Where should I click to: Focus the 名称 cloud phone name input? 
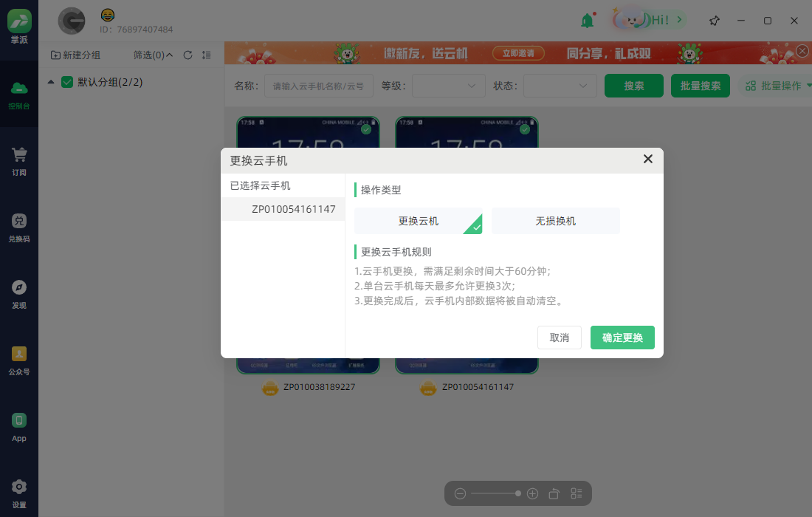tap(318, 86)
